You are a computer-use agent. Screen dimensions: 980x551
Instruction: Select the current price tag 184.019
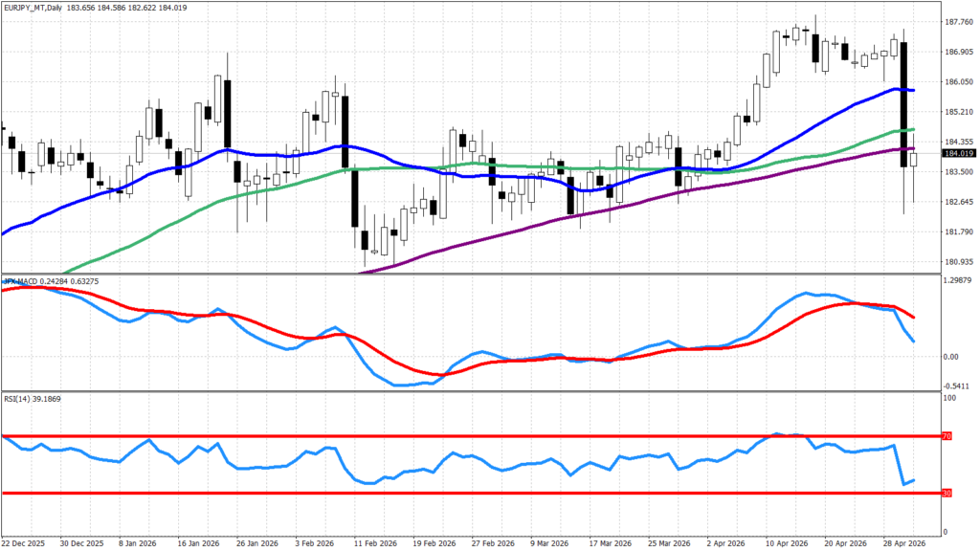(959, 154)
